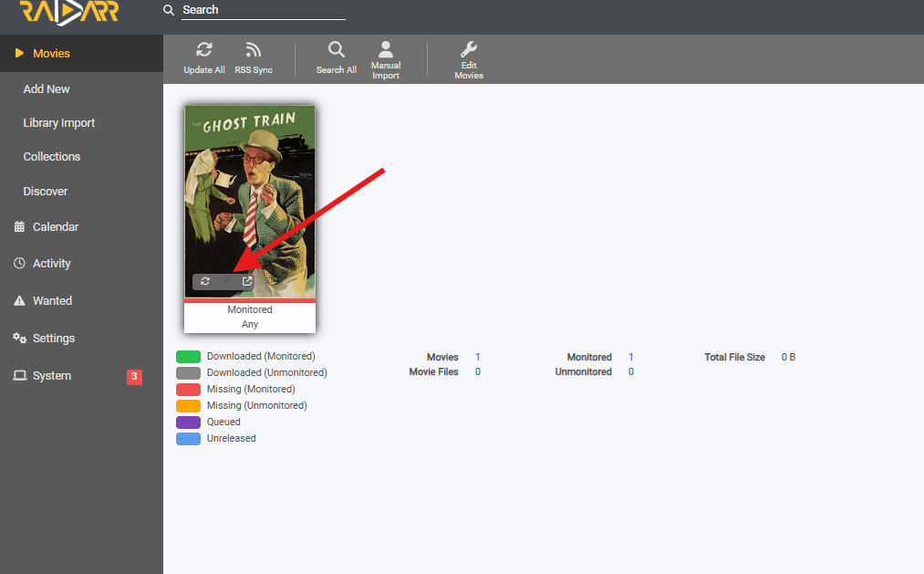The image size is (924, 574).
Task: Open the external link icon on the poster
Action: (247, 281)
